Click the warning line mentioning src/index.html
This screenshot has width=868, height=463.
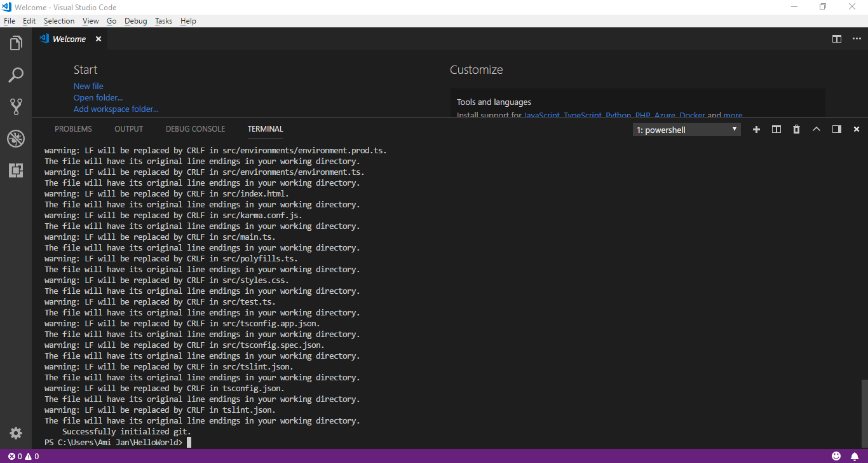click(x=167, y=193)
